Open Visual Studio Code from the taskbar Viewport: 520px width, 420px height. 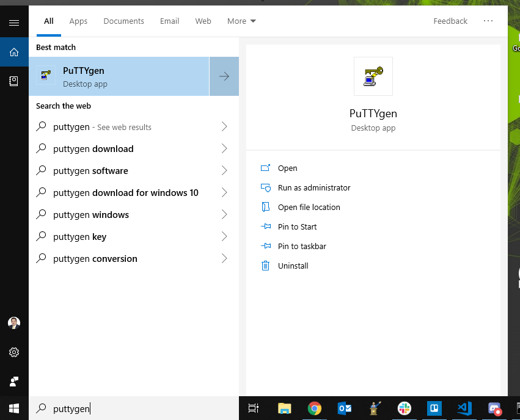click(464, 408)
